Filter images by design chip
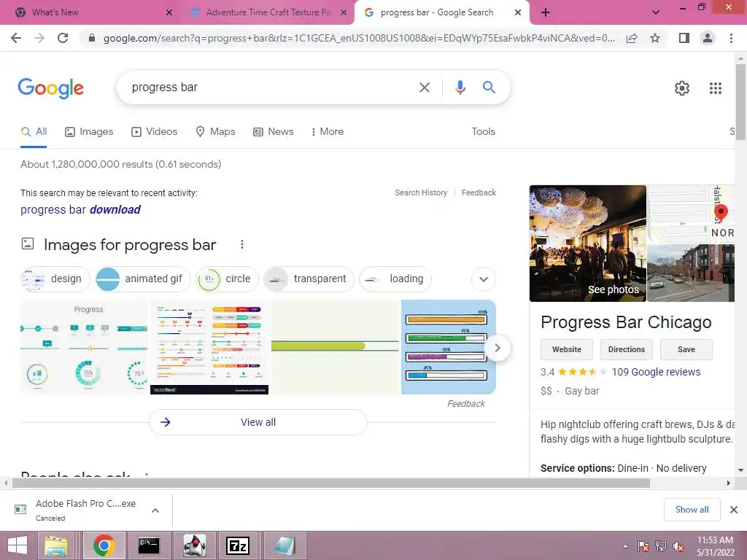The width and height of the screenshot is (747, 560). click(55, 279)
